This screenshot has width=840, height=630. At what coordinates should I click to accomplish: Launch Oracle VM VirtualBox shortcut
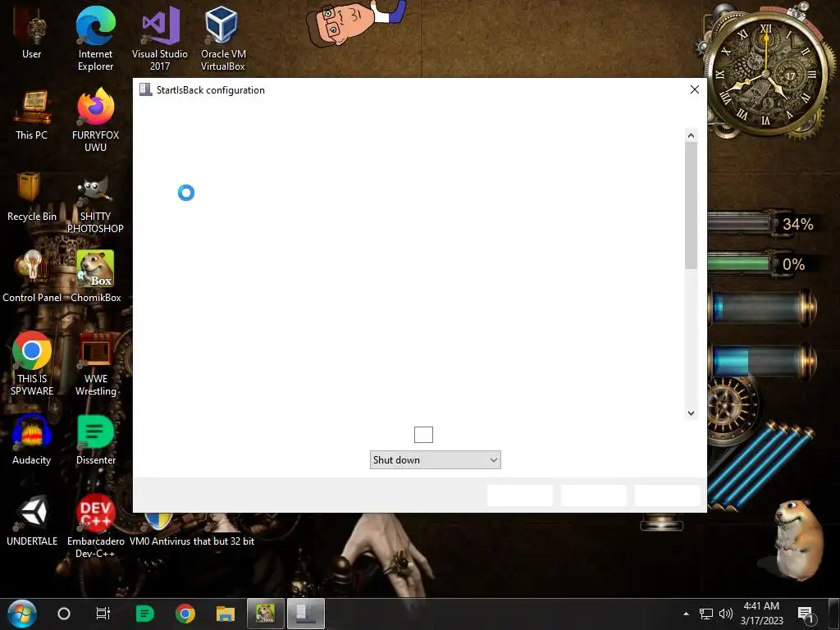tap(223, 39)
